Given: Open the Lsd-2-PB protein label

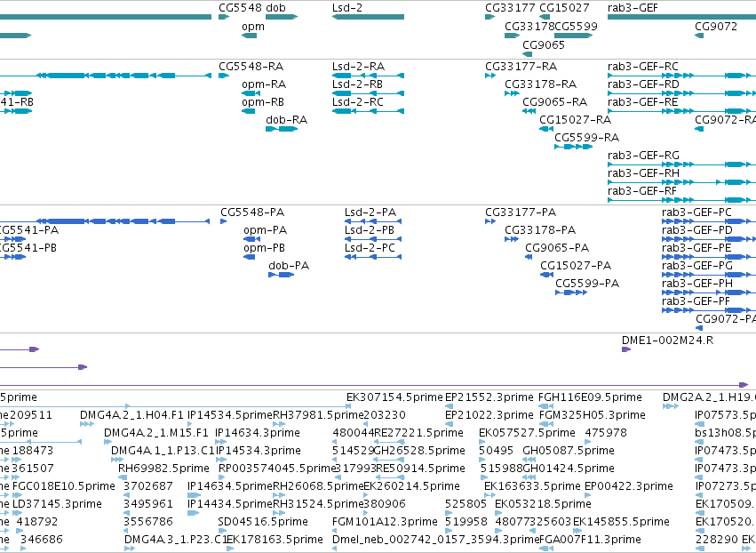Looking at the screenshot, I should click(370, 230).
